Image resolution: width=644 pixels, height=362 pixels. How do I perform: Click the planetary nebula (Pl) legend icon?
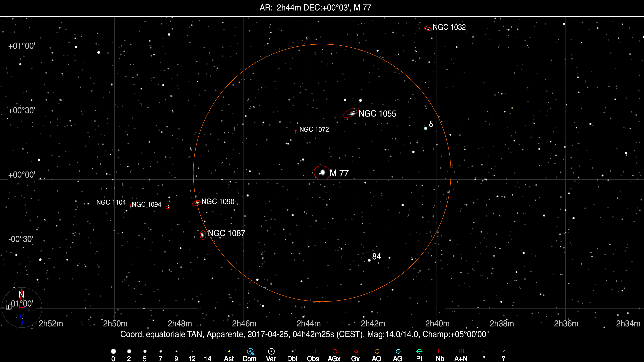pos(419,351)
